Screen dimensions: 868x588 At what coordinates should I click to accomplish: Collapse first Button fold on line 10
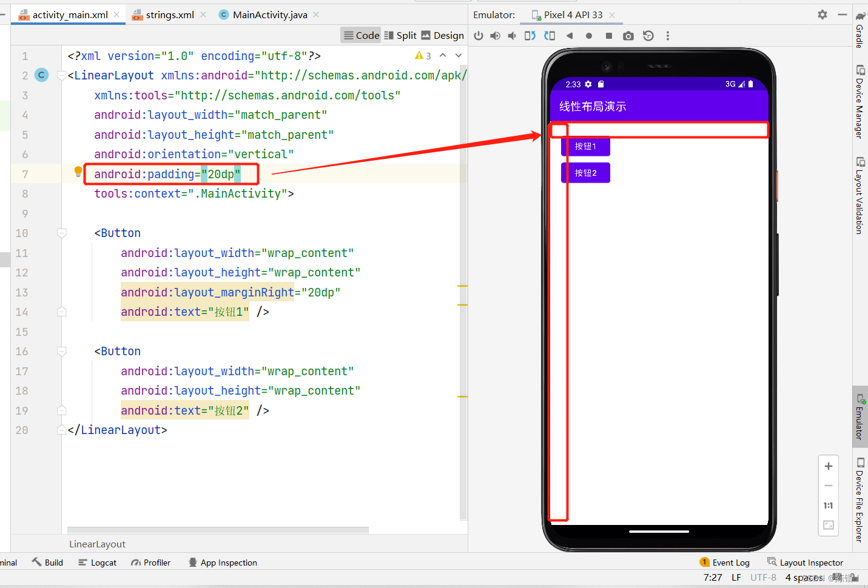tap(61, 233)
